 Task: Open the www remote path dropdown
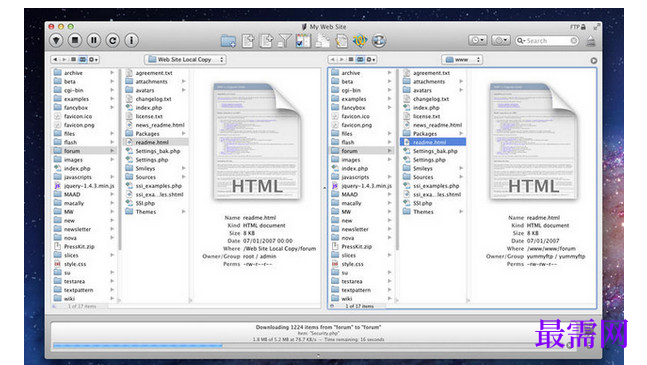(462, 59)
